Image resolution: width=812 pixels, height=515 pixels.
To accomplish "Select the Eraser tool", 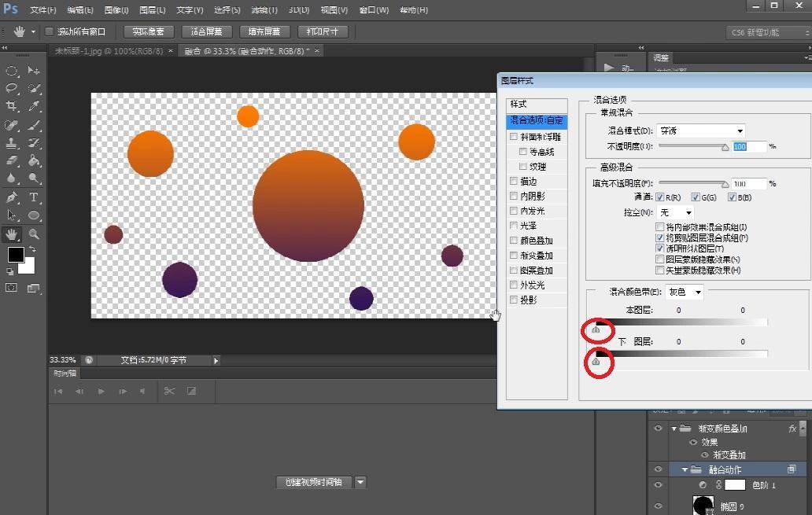I will pyautogui.click(x=13, y=161).
